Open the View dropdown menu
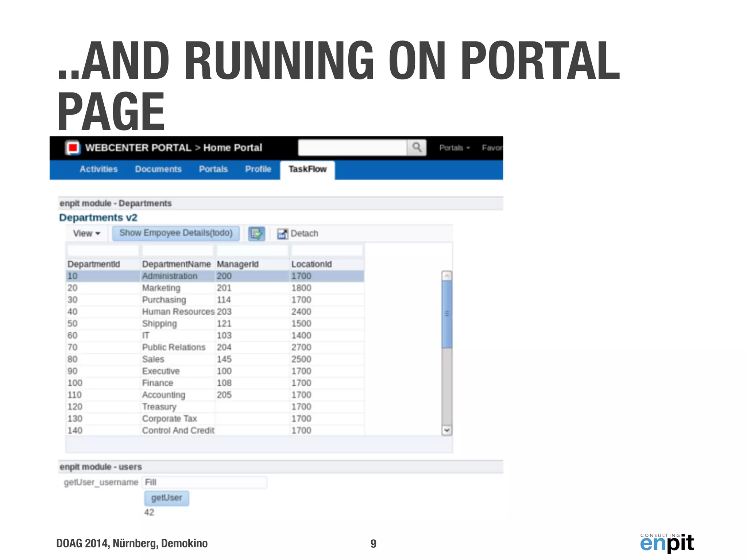The image size is (747, 560). click(86, 233)
